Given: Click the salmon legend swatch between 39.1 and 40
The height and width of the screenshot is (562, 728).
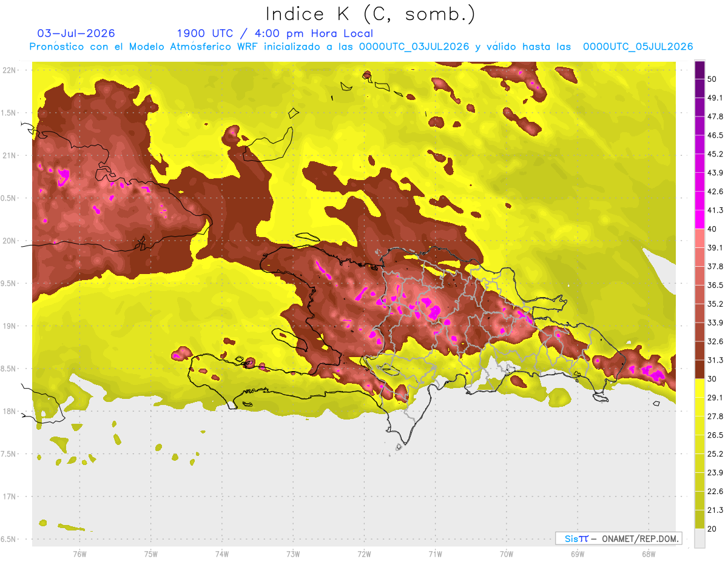Looking at the screenshot, I should 699,238.
